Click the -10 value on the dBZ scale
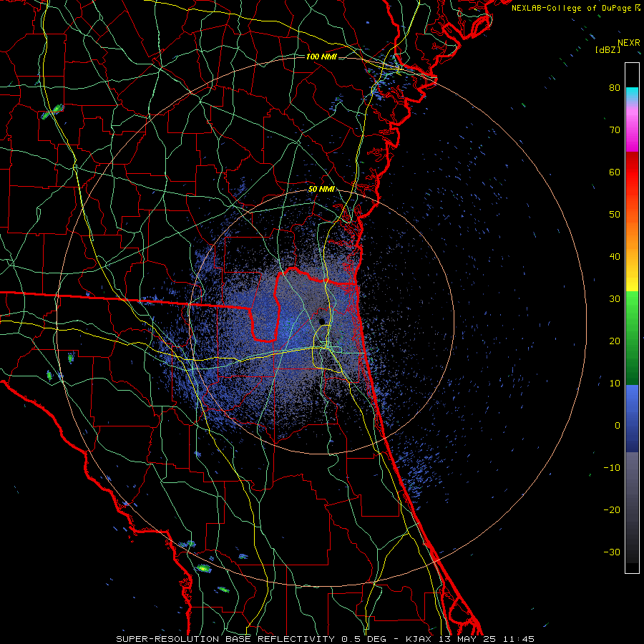The height and width of the screenshot is (644, 644). (x=612, y=468)
